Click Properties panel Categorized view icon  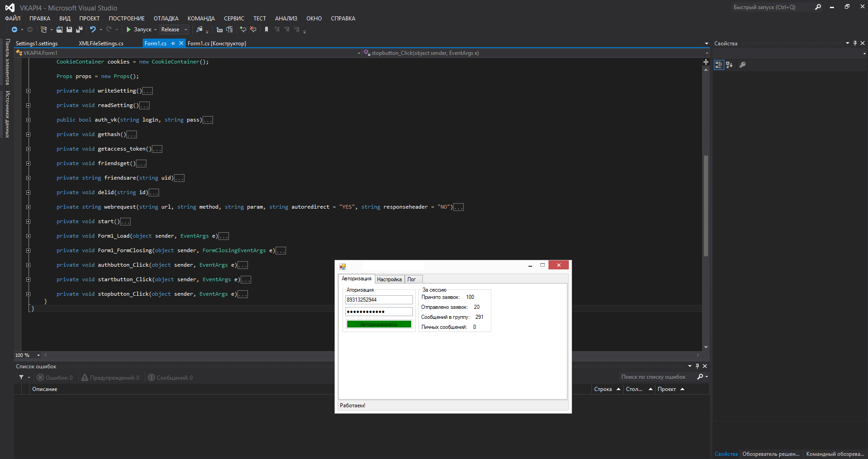tap(719, 65)
